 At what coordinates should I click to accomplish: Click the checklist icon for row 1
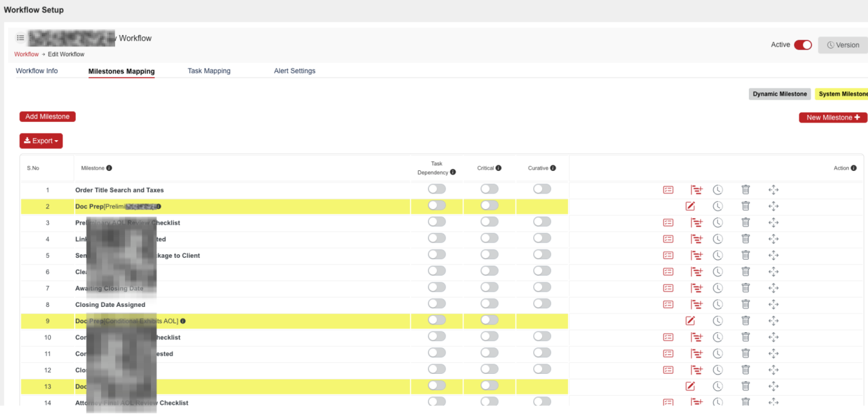tap(668, 190)
